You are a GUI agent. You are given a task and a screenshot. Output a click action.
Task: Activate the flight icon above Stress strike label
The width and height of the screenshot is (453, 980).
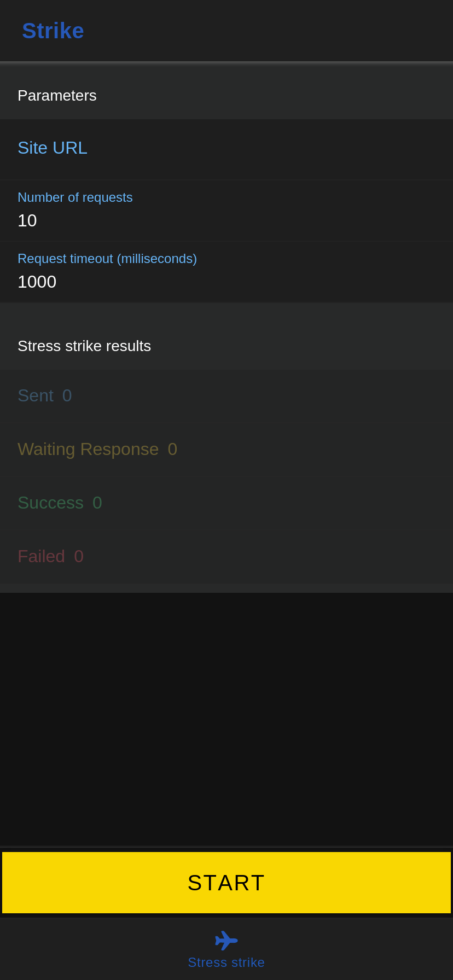click(226, 936)
